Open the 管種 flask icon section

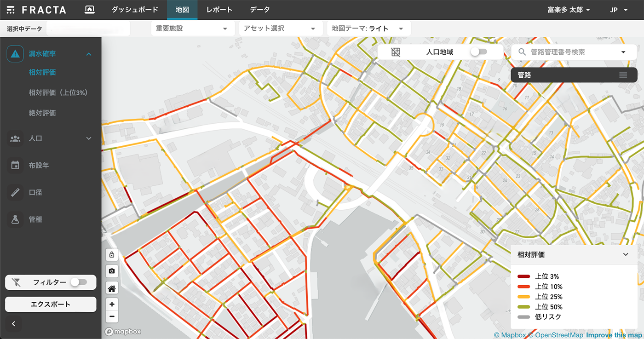coord(15,219)
